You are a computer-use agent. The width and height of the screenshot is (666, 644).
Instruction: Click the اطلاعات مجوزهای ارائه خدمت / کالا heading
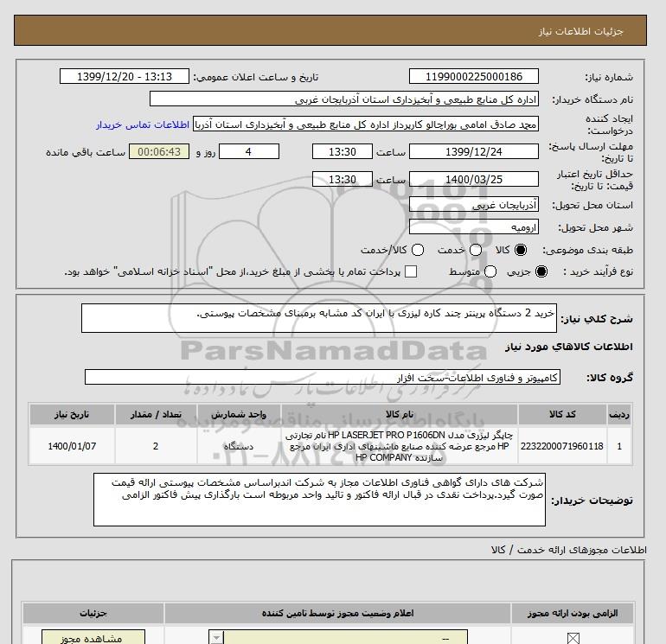[569, 550]
